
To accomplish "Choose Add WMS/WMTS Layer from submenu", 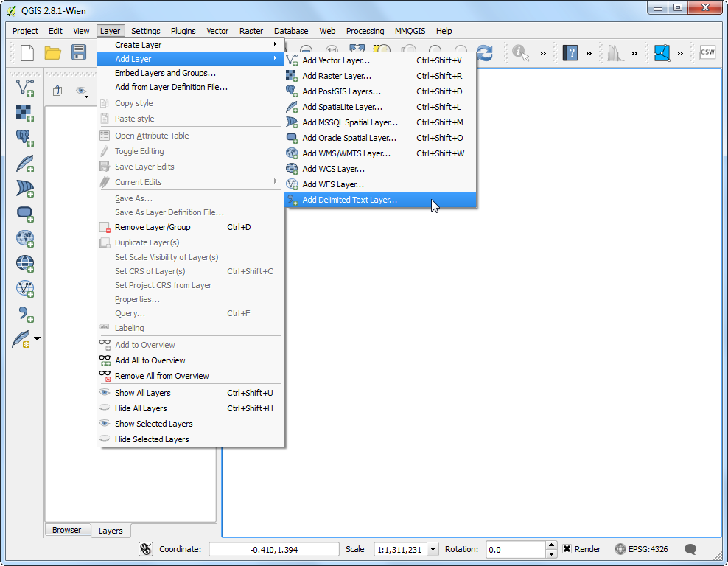I will coord(380,153).
